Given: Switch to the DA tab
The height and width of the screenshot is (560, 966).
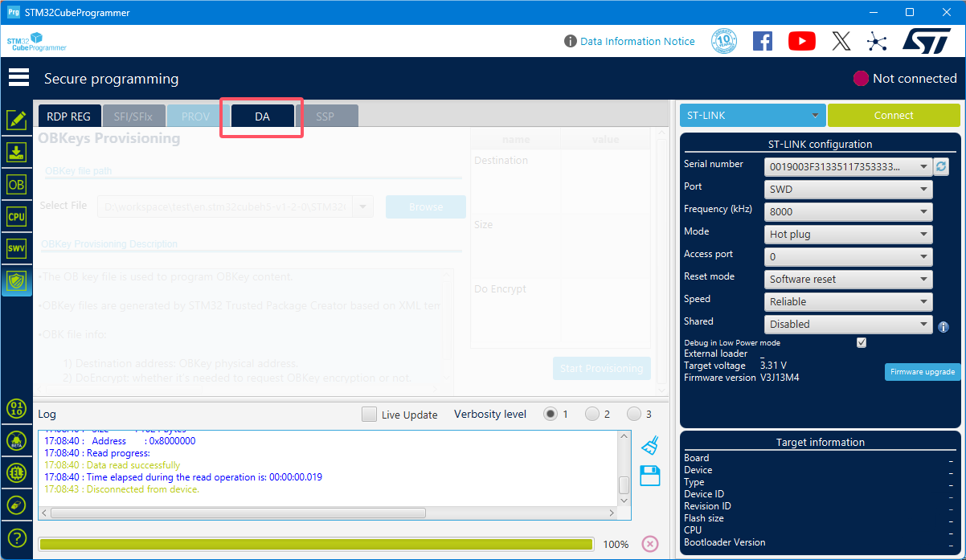Looking at the screenshot, I should tap(262, 116).
